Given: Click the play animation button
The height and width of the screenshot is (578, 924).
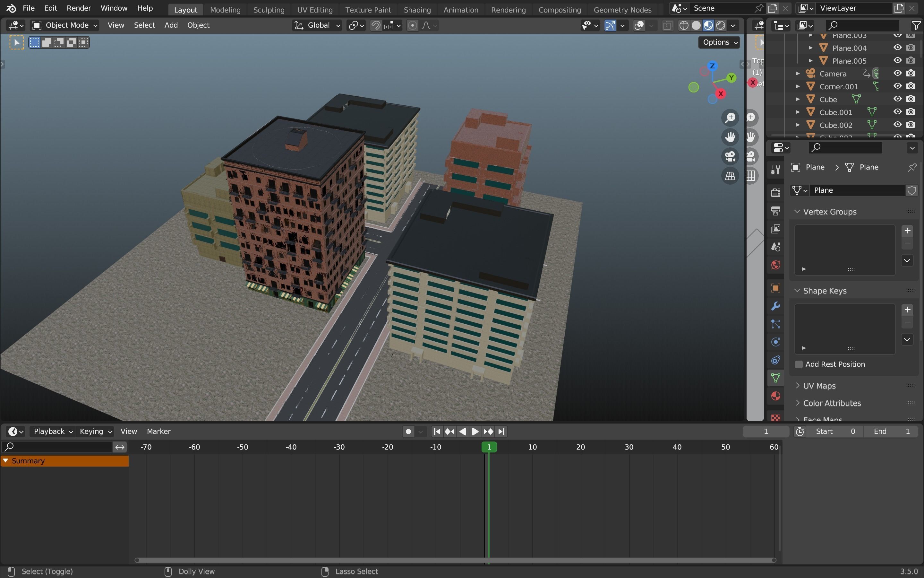Looking at the screenshot, I should coord(475,432).
